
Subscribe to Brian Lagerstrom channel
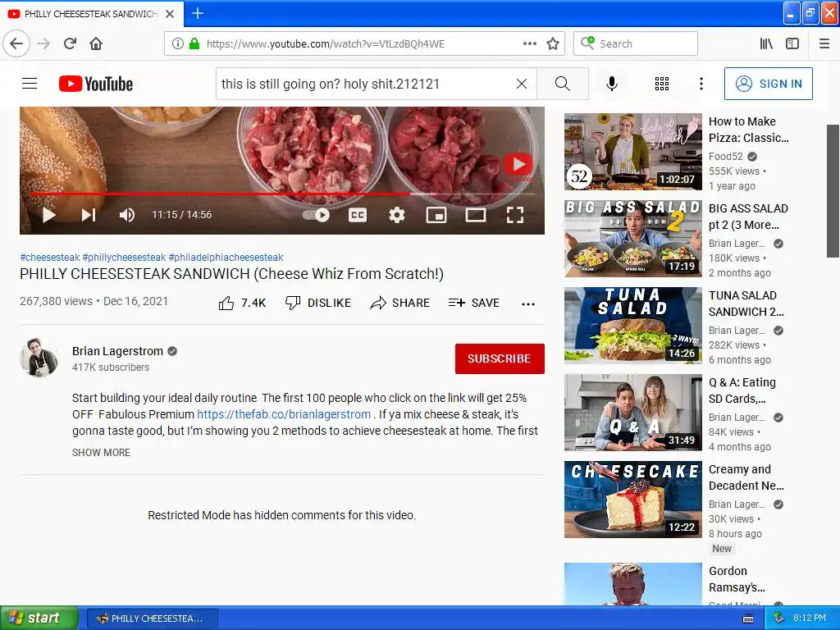click(500, 358)
